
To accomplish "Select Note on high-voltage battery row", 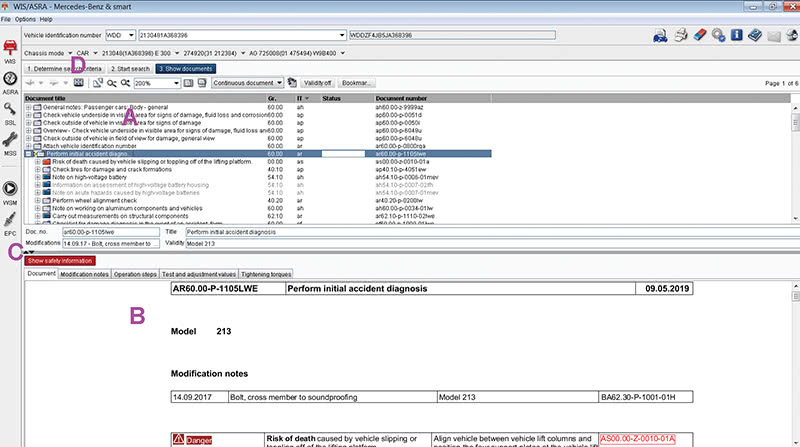I will tap(89, 177).
